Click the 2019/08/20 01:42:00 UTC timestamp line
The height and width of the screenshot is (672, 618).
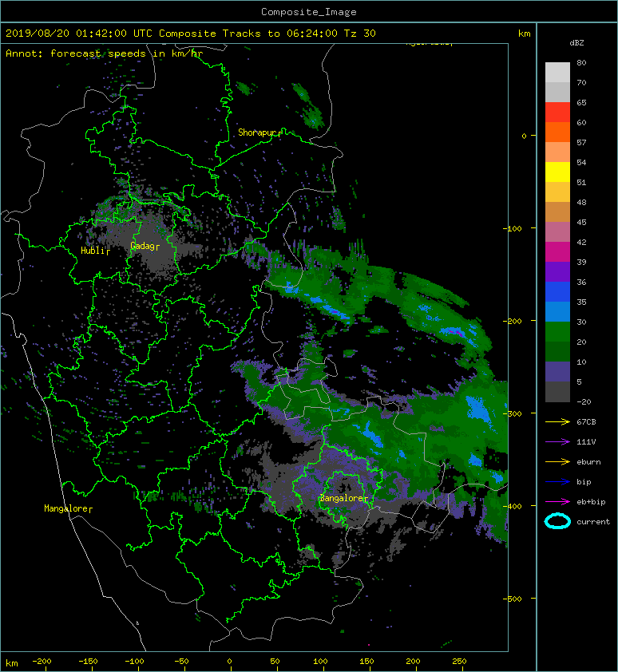pos(190,34)
